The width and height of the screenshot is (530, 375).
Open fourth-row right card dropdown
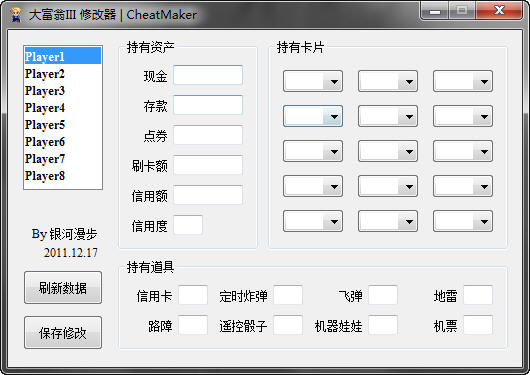[463, 186]
